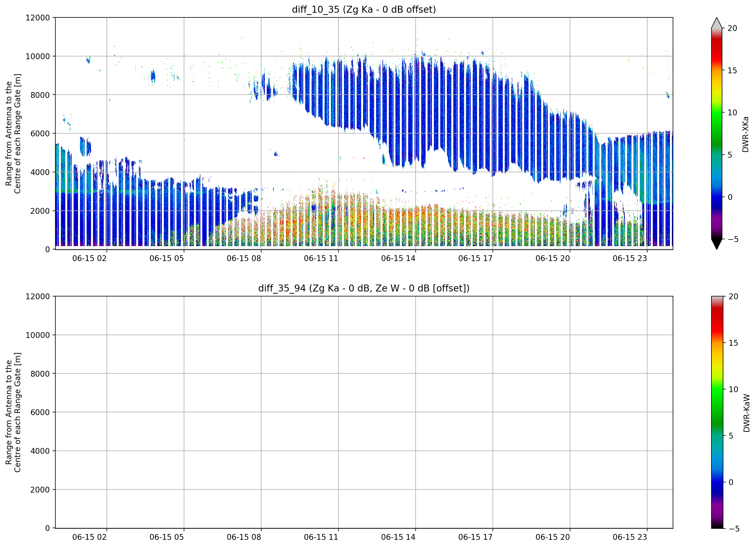Click the DWR-XKa colorbar label
Image resolution: width=756 pixels, height=547 pixels.
coord(746,134)
